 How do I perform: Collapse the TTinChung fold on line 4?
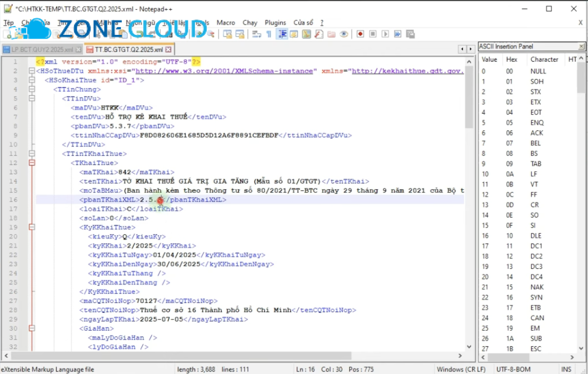coord(32,89)
